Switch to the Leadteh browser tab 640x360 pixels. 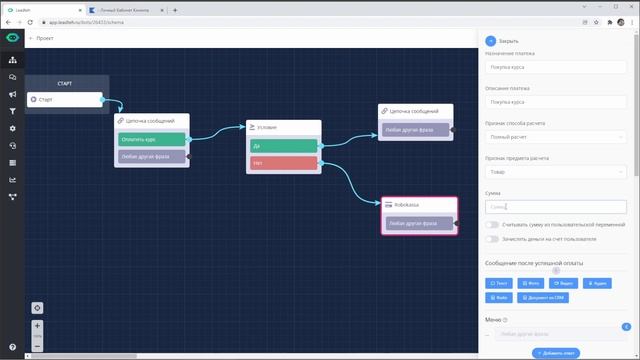pyautogui.click(x=43, y=10)
